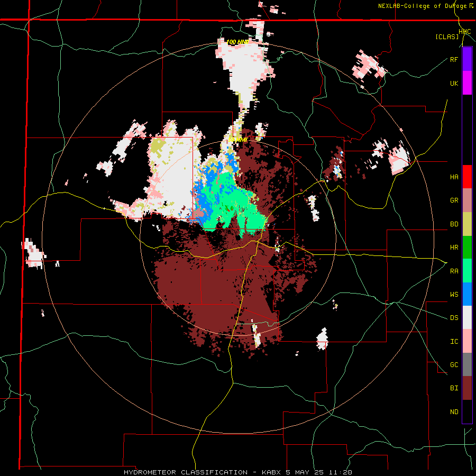Click the magenta UK legend swatch

pyautogui.click(x=467, y=83)
